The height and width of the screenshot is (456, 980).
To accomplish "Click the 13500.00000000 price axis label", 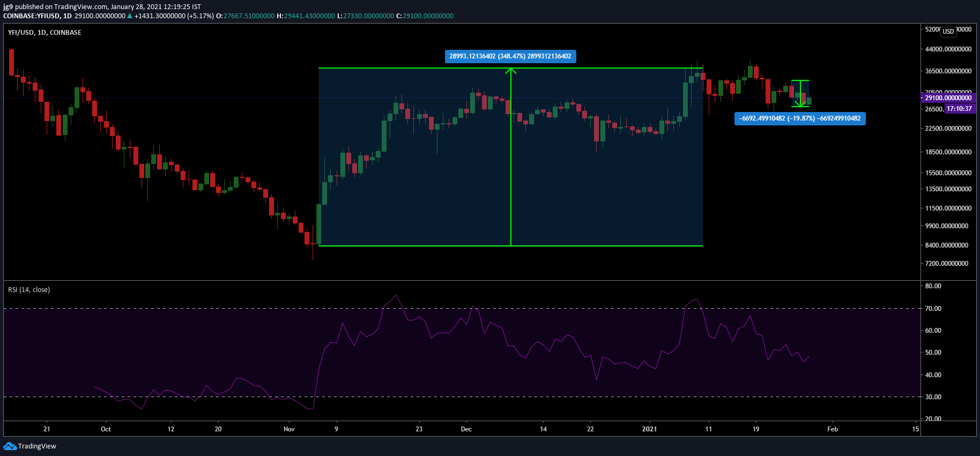I will 948,189.
